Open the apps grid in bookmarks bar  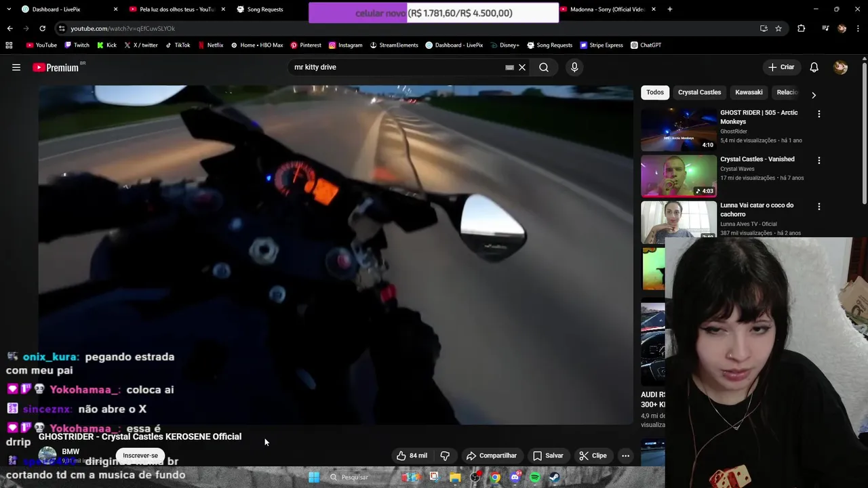[9, 45]
